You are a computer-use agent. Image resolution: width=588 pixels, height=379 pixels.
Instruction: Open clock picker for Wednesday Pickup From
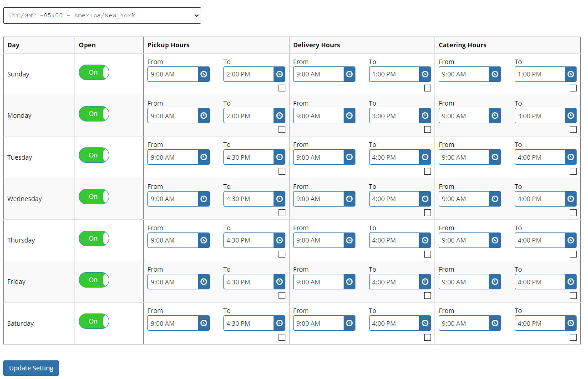point(204,199)
